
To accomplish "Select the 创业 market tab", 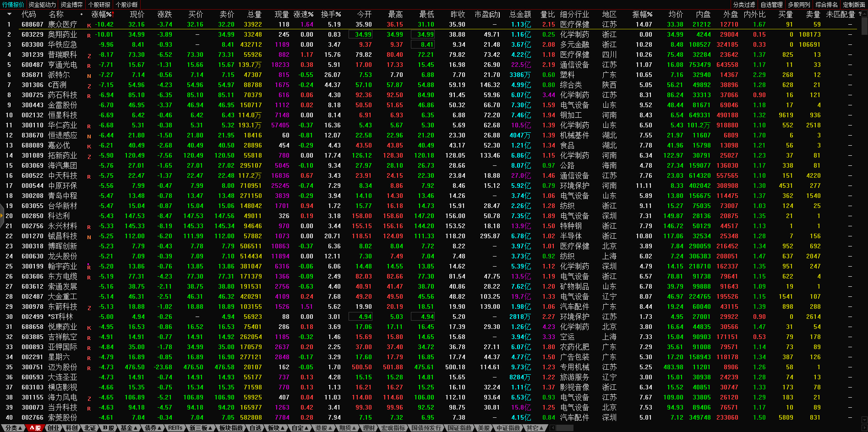I will pos(54,428).
